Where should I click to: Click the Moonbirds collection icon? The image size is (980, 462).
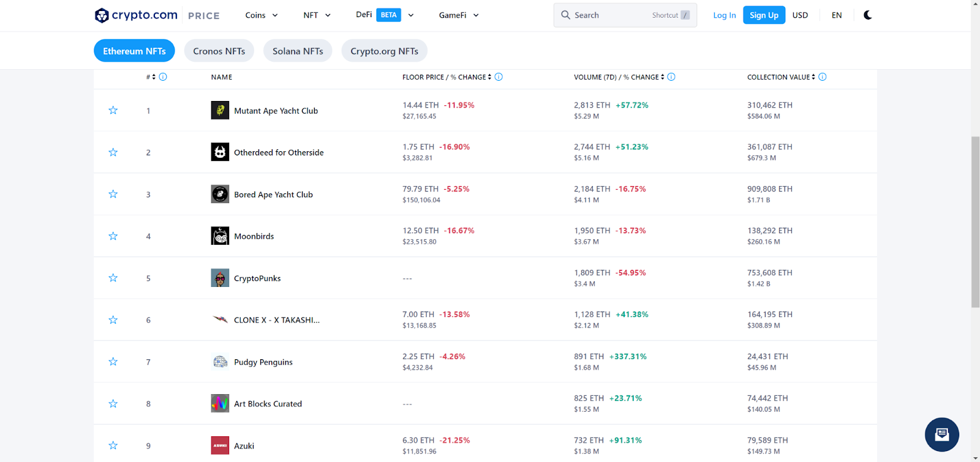(220, 236)
